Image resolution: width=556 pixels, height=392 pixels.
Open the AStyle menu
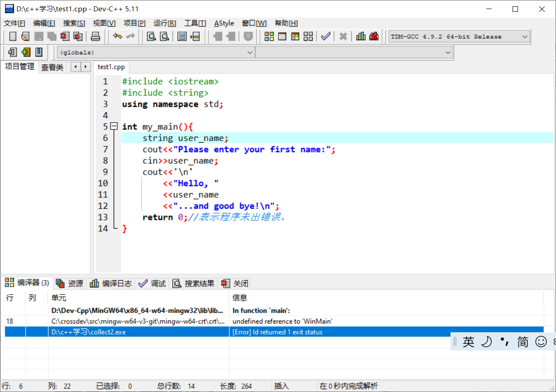click(x=224, y=24)
